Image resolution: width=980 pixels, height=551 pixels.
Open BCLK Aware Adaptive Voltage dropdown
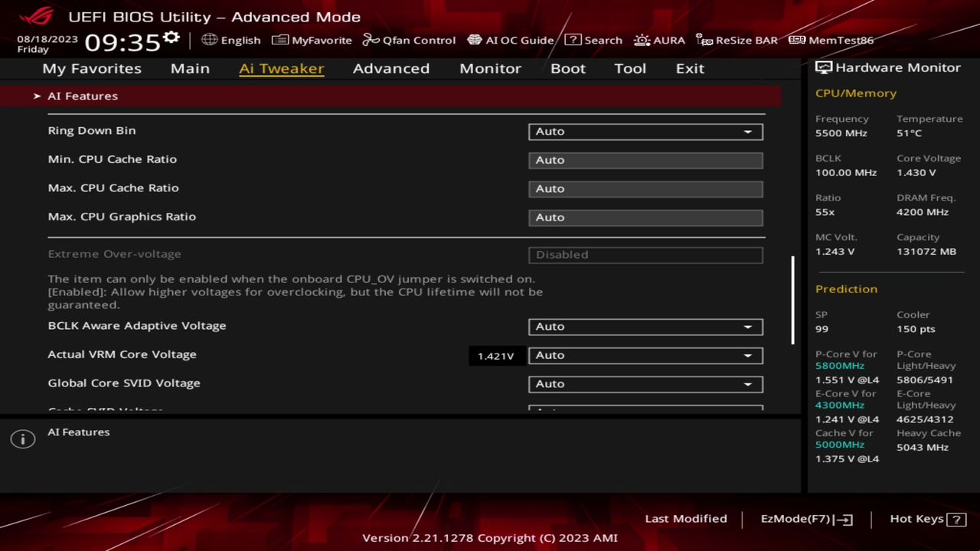pos(645,326)
